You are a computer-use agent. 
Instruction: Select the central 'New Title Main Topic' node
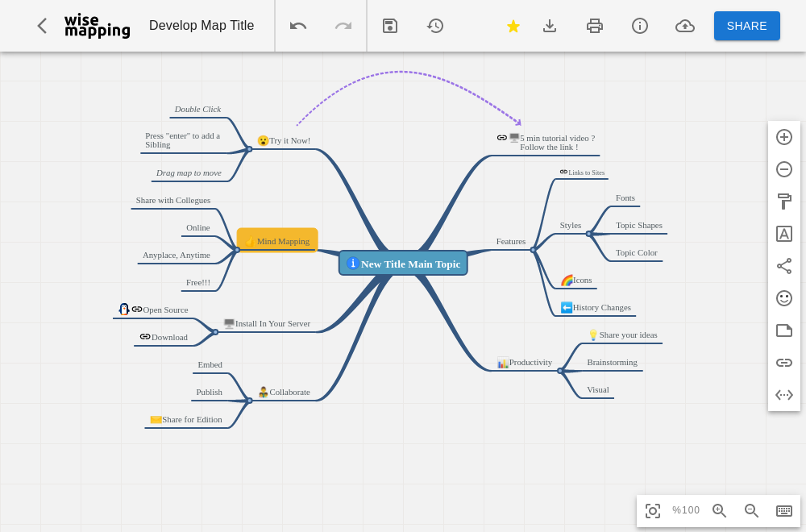pos(403,263)
